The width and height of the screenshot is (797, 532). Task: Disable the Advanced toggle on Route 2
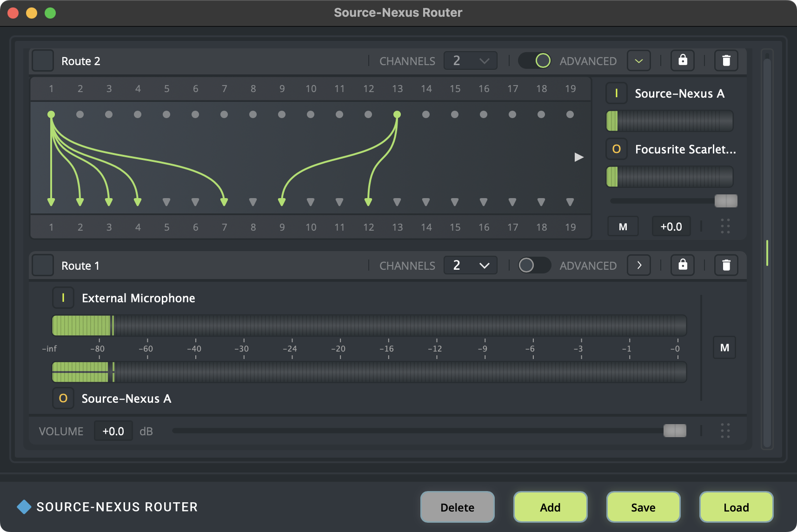click(x=534, y=60)
